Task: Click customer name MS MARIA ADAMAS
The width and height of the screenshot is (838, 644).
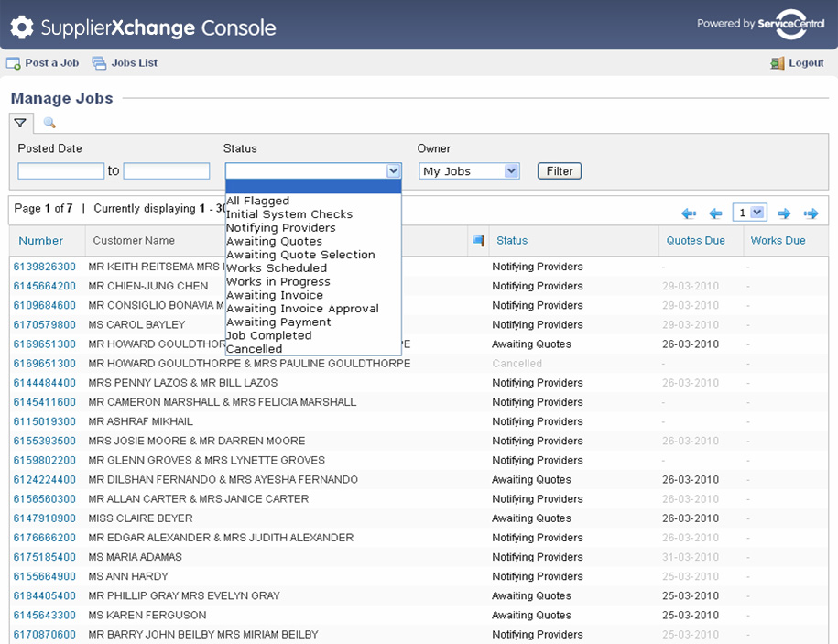Action: pos(135,557)
